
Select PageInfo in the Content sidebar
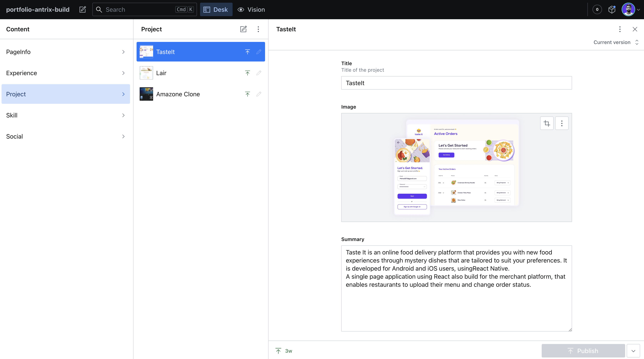coord(66,52)
